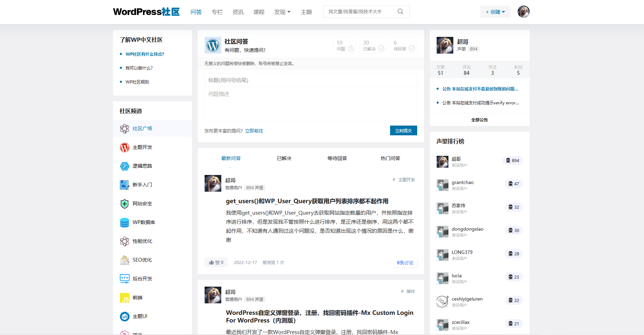This screenshot has width=644, height=335.
Task: Open announcement 本站在线支付不能及时到账的问题
Action: [480, 89]
